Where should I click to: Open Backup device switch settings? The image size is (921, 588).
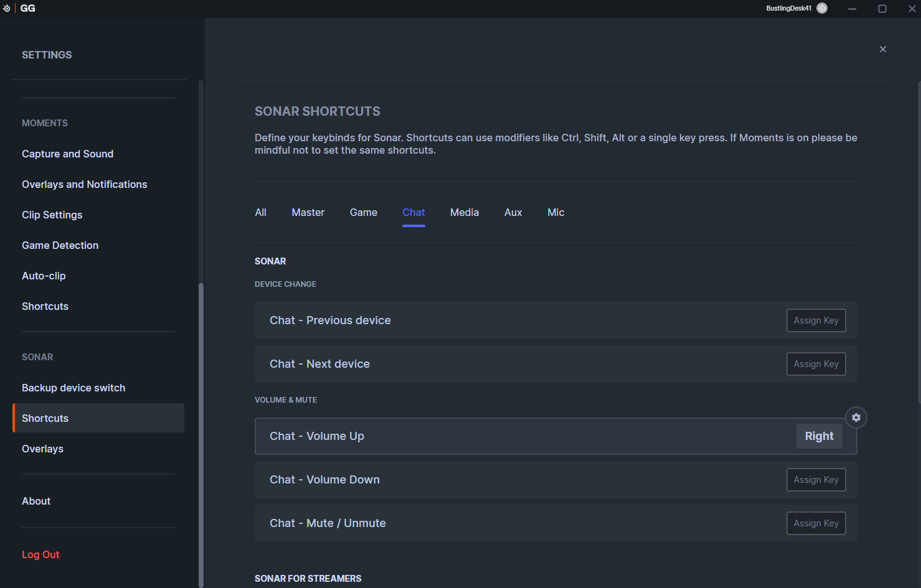click(73, 388)
